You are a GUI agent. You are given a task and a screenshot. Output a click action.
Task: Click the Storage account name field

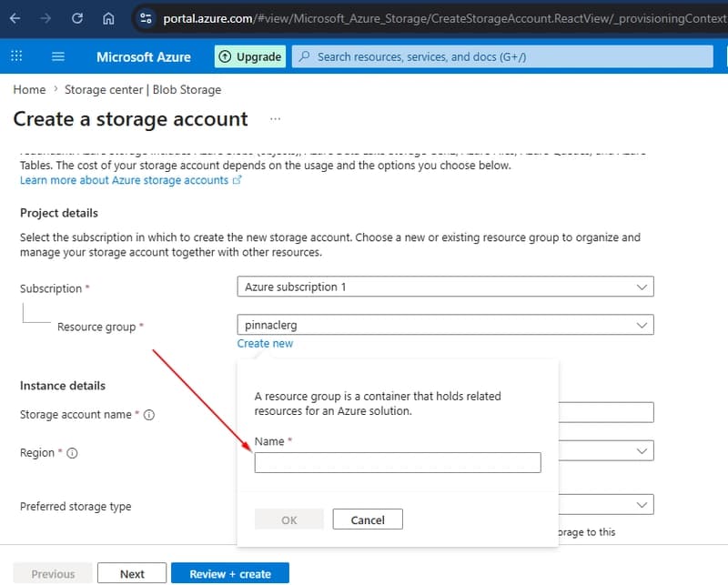pyautogui.click(x=606, y=412)
